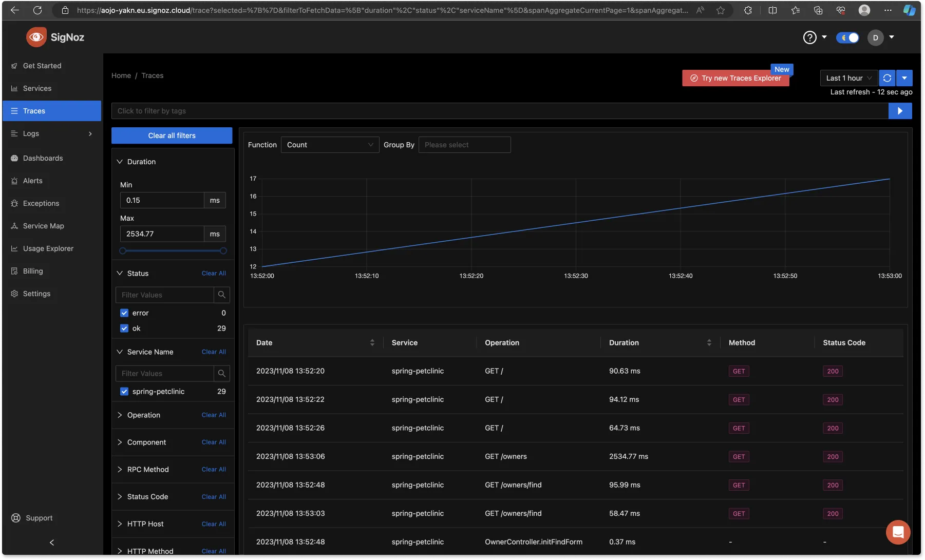Open browser profile avatar icon
Image resolution: width=925 pixels, height=560 pixels.
pyautogui.click(x=864, y=10)
